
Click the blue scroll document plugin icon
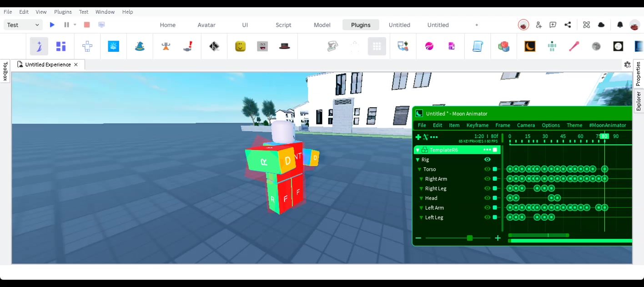(478, 46)
